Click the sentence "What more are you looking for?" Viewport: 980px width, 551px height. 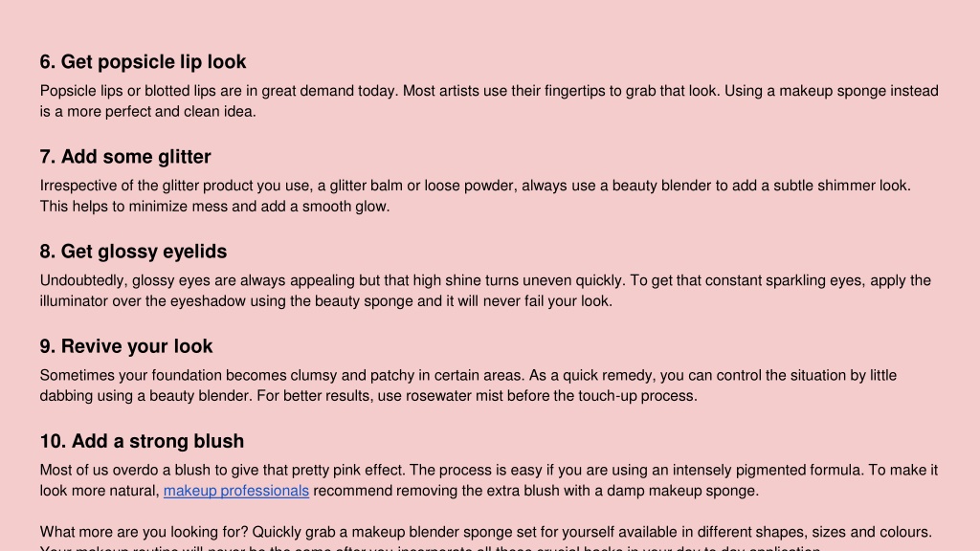[145, 532]
